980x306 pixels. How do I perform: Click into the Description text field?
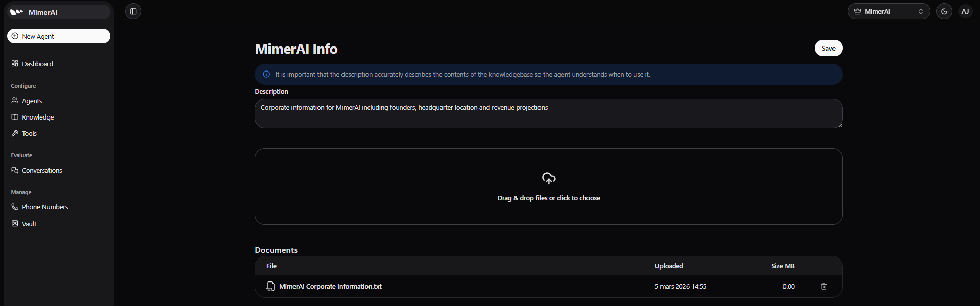point(548,113)
